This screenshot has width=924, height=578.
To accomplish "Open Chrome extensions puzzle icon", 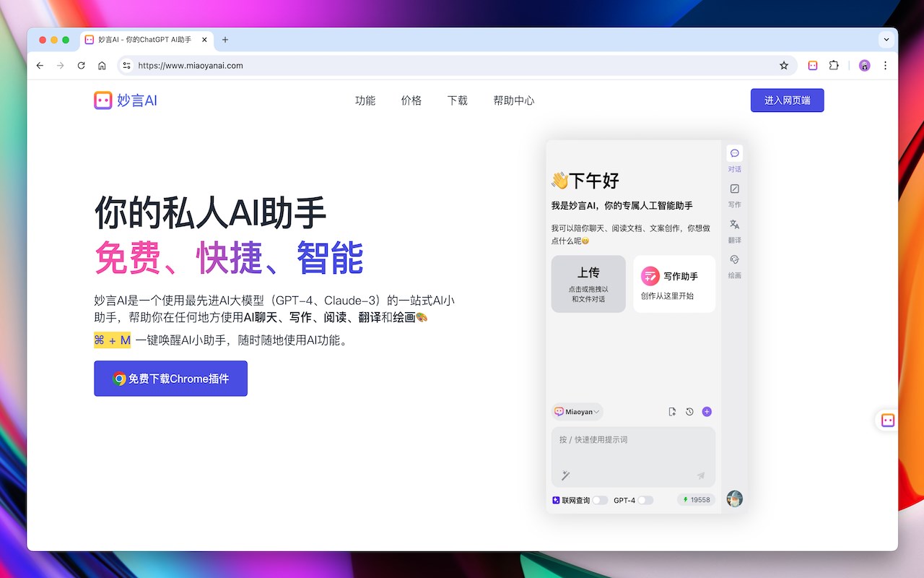I will tap(834, 65).
